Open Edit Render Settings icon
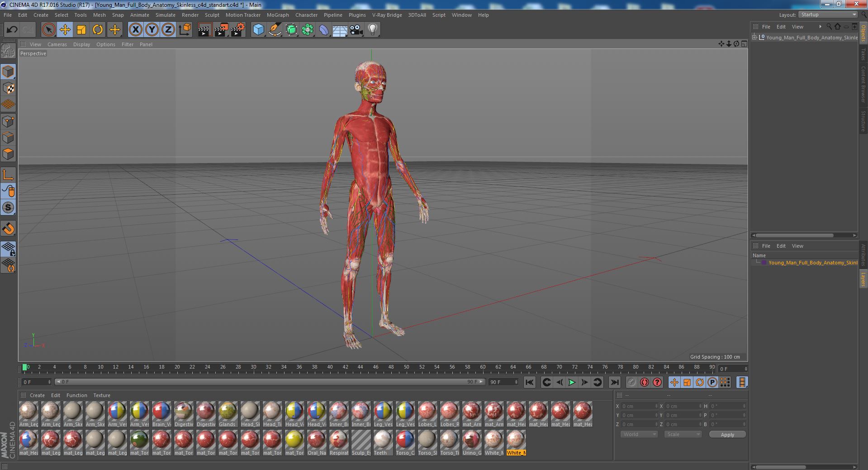The width and height of the screenshot is (868, 470). pos(237,30)
